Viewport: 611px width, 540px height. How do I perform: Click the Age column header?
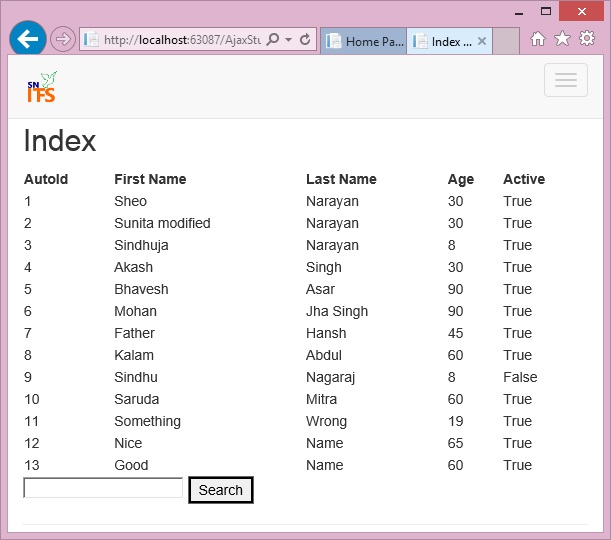pyautogui.click(x=461, y=180)
